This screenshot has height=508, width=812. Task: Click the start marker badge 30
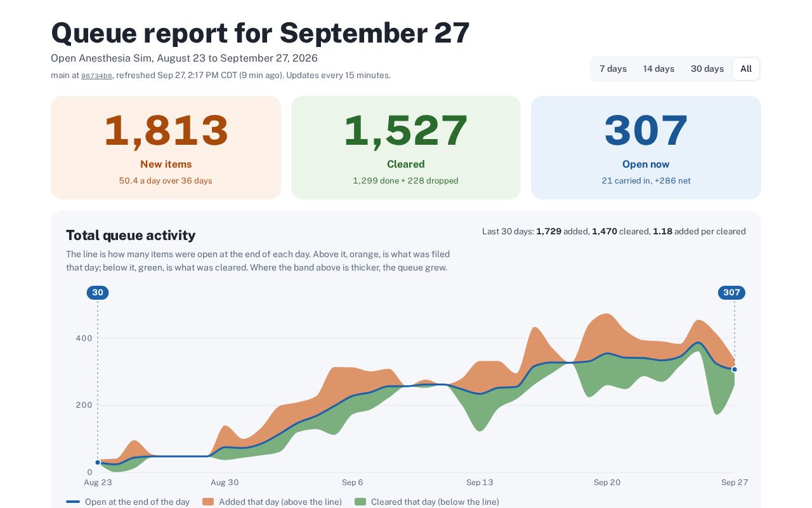pyautogui.click(x=98, y=293)
